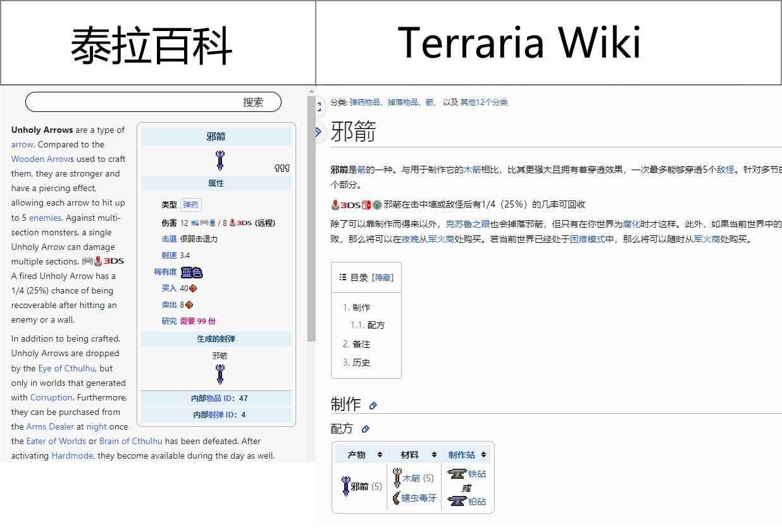The width and height of the screenshot is (782, 532).
Task: Click the platform version icons after 伤害 12
Action: tap(203, 223)
